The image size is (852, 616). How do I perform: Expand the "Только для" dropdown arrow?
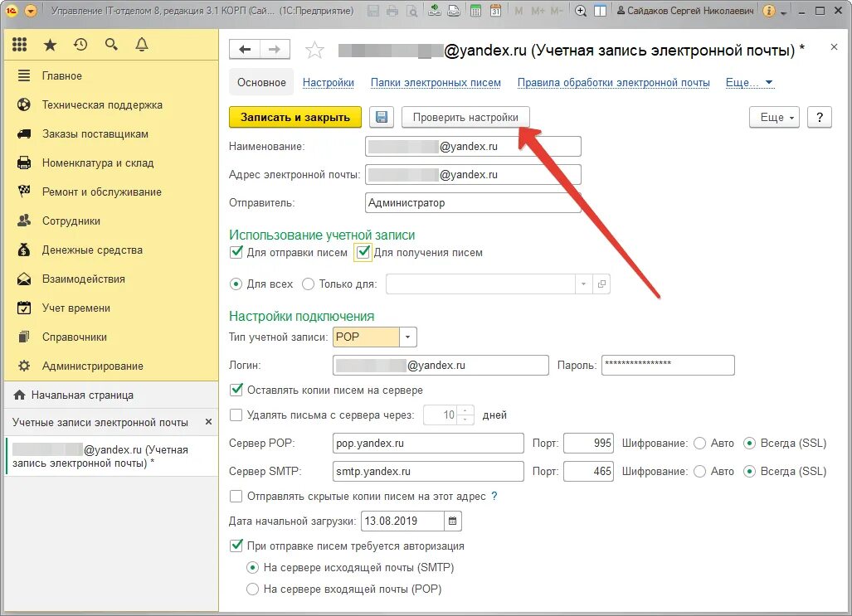pyautogui.click(x=583, y=284)
